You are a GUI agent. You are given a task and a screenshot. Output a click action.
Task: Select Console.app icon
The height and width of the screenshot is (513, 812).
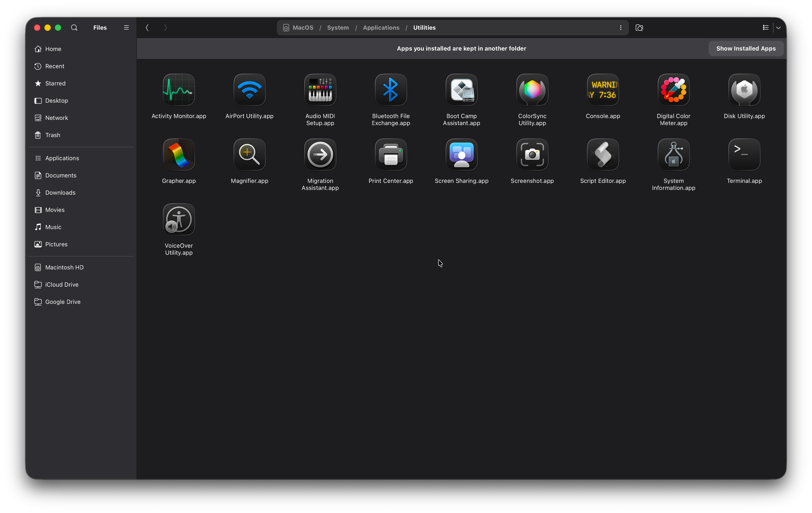(x=603, y=90)
